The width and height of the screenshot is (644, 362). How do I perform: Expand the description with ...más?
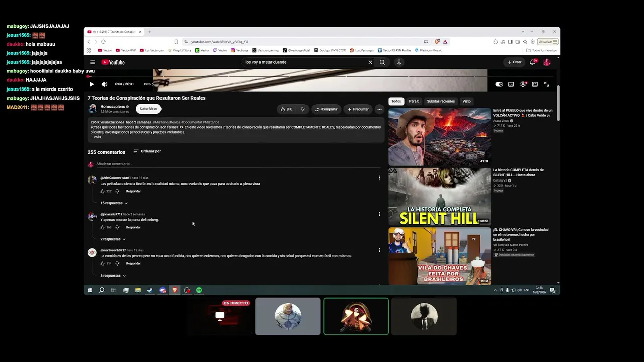[x=96, y=137]
